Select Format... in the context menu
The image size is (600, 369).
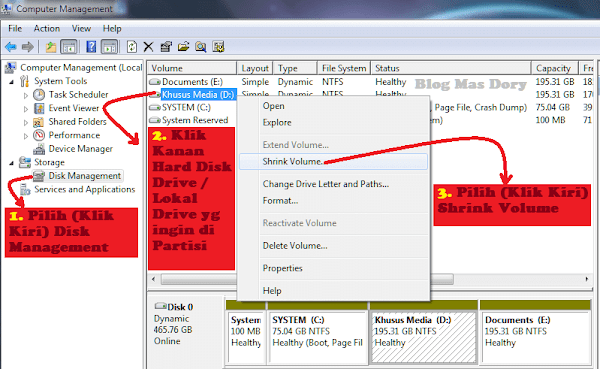(333, 201)
